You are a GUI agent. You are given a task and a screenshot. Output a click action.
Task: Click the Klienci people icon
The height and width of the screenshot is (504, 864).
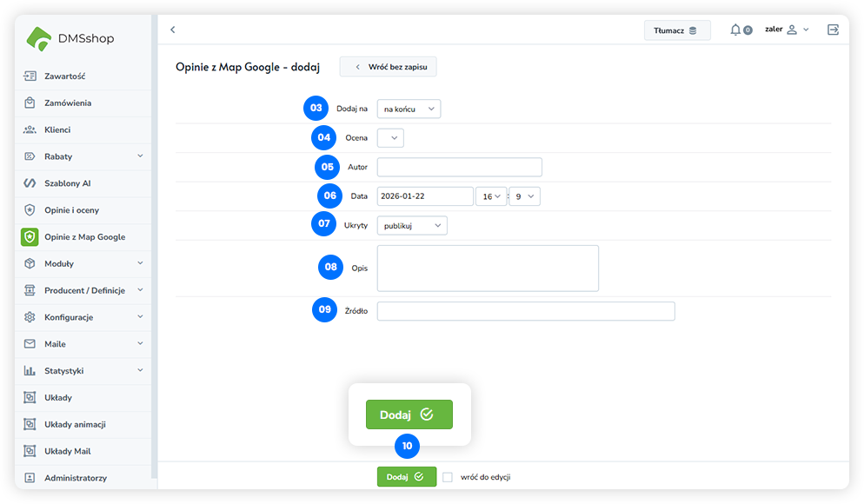(30, 129)
